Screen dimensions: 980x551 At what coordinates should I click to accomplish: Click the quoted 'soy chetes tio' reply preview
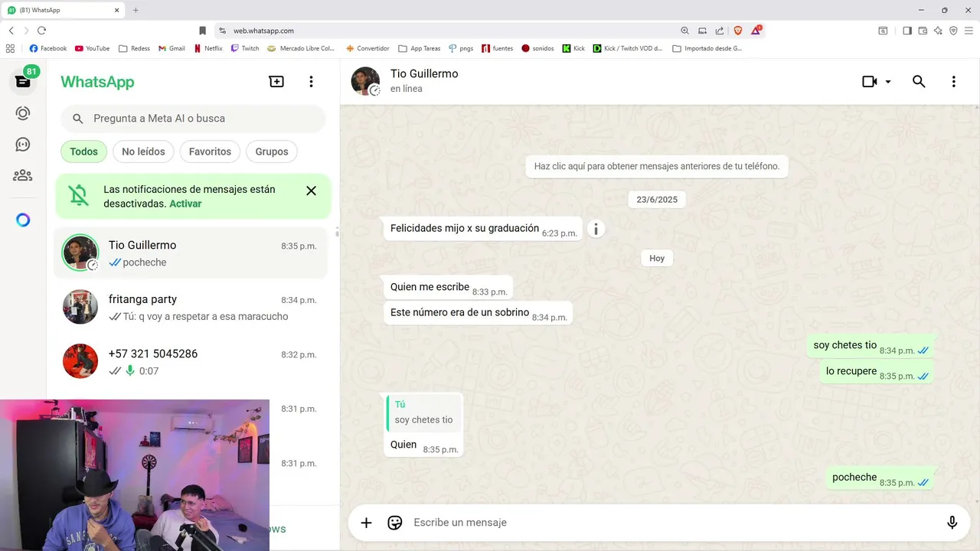click(x=424, y=412)
